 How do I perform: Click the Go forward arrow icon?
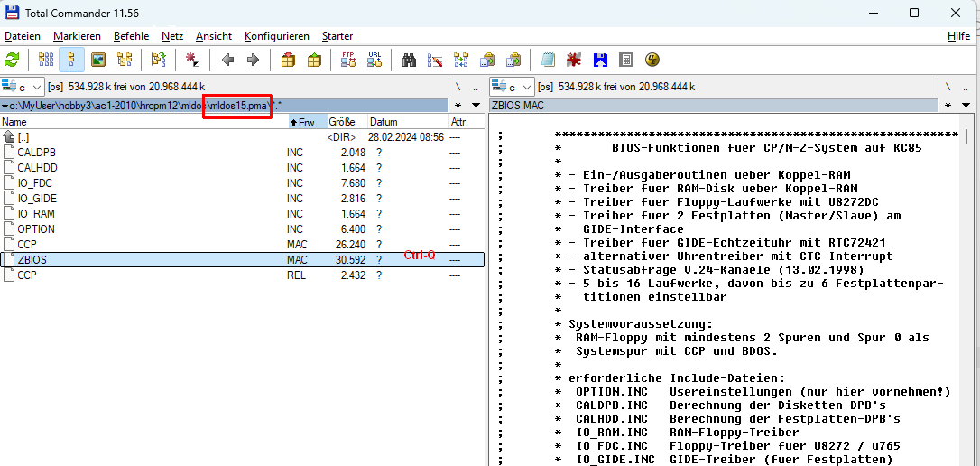pyautogui.click(x=253, y=60)
